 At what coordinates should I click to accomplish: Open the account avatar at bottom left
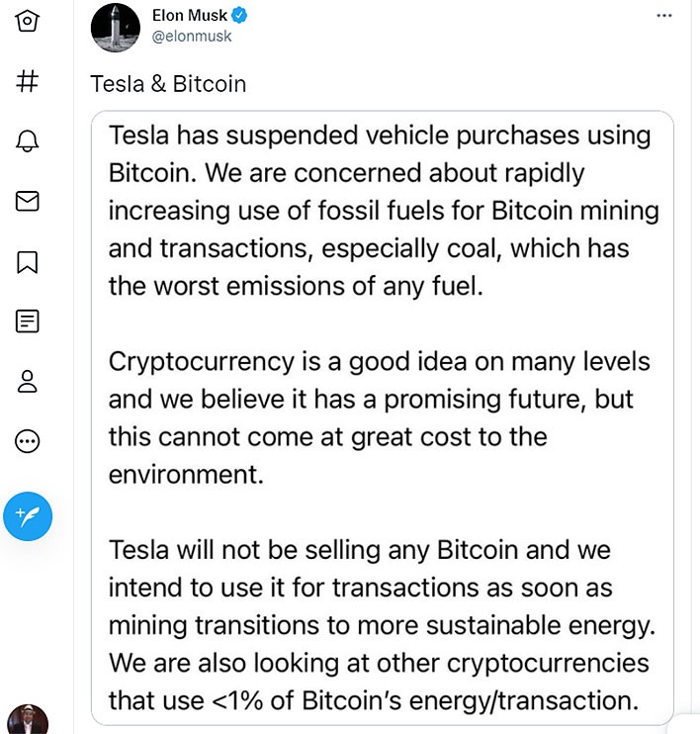coord(28,719)
